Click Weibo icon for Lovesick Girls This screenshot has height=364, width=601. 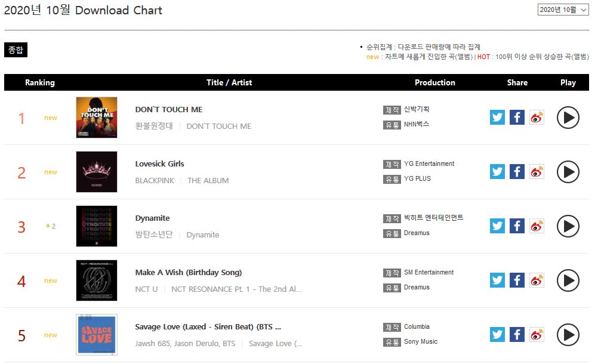pos(537,171)
